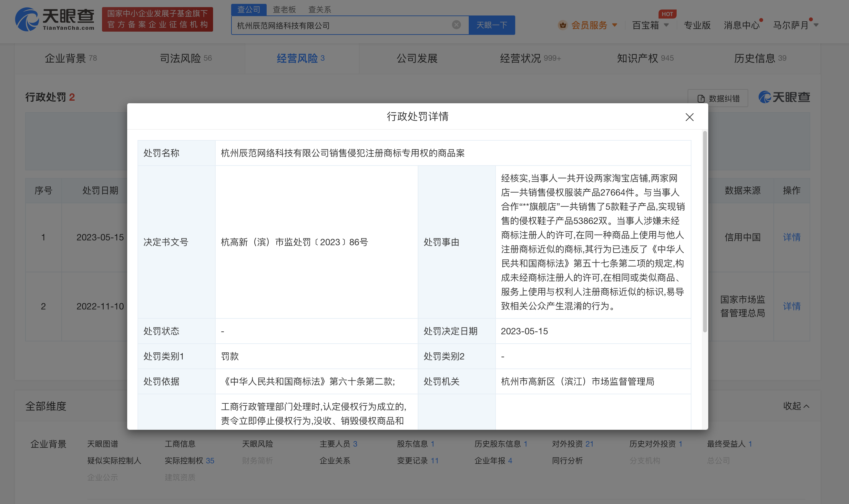Click the 国家市场监督管理总局 data source cell
Viewport: 849px width, 504px height.
coord(742,306)
